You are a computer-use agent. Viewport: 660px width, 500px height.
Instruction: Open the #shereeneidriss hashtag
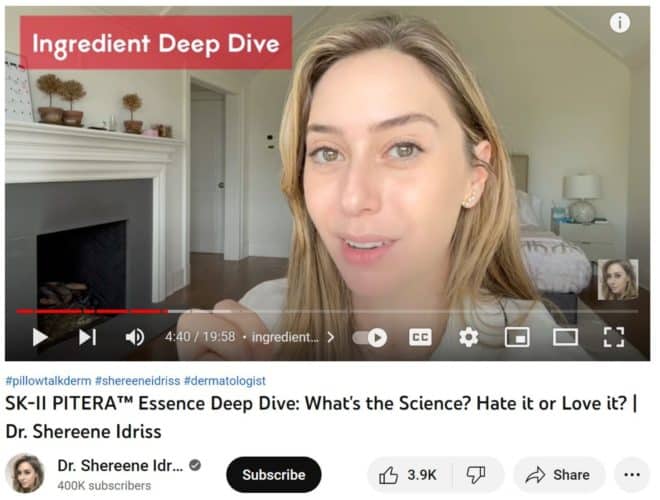tap(138, 381)
